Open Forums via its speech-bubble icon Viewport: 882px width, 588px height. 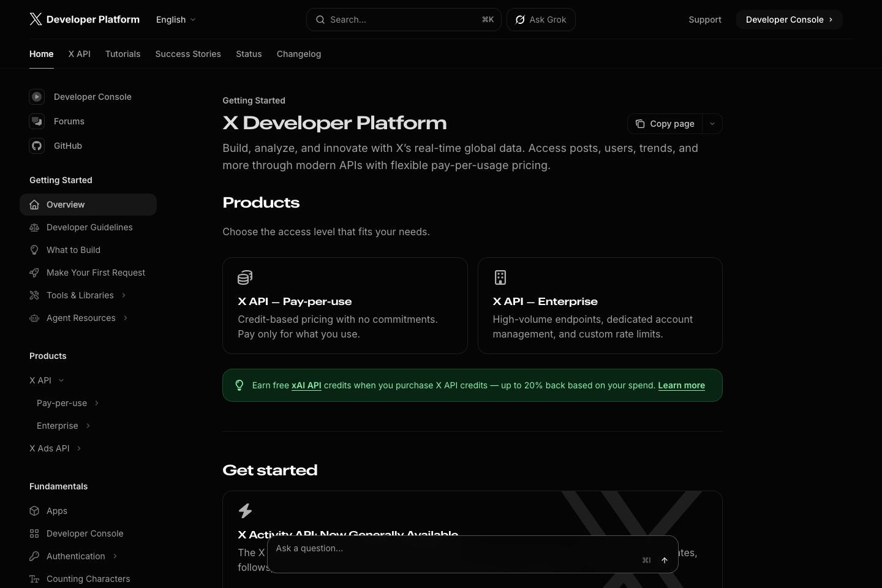(37, 121)
